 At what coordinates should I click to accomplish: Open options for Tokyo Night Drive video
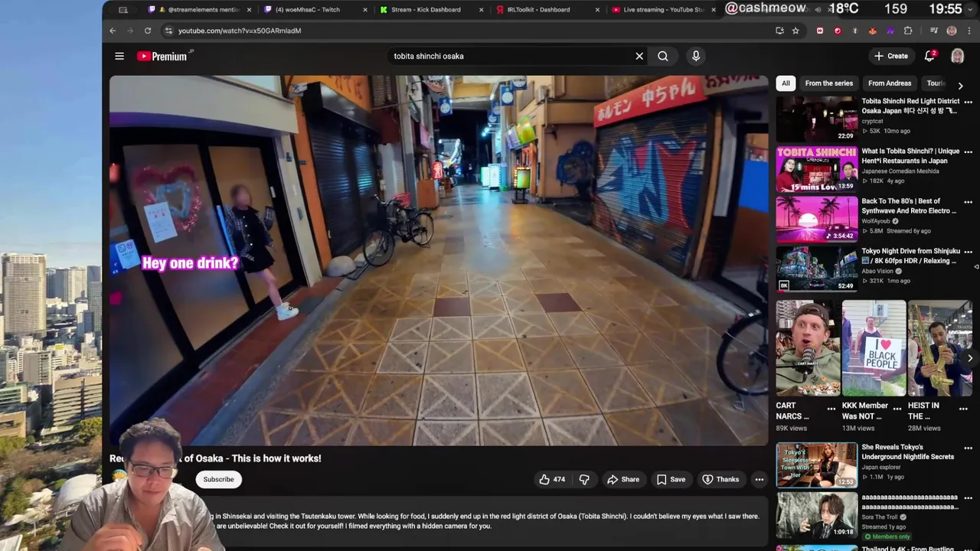pyautogui.click(x=968, y=252)
